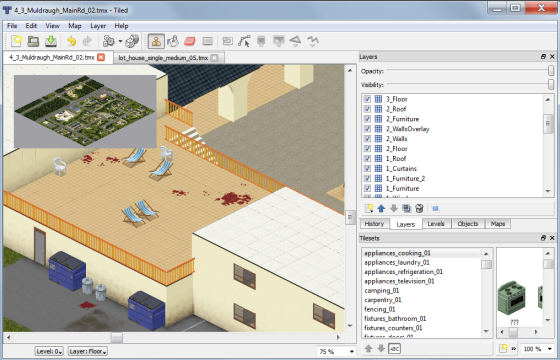The image size is (560, 360).
Task: Click the New map toolbar icon
Action: pyautogui.click(x=16, y=41)
